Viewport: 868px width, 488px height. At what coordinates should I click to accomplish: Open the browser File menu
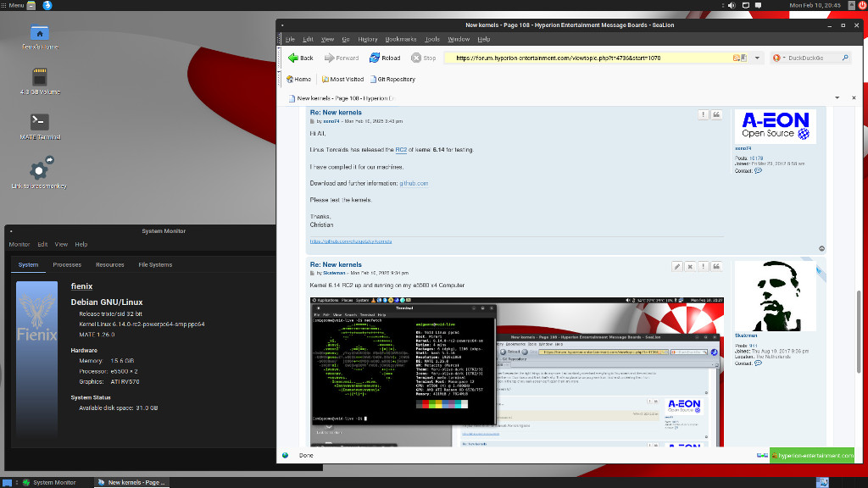click(x=290, y=39)
